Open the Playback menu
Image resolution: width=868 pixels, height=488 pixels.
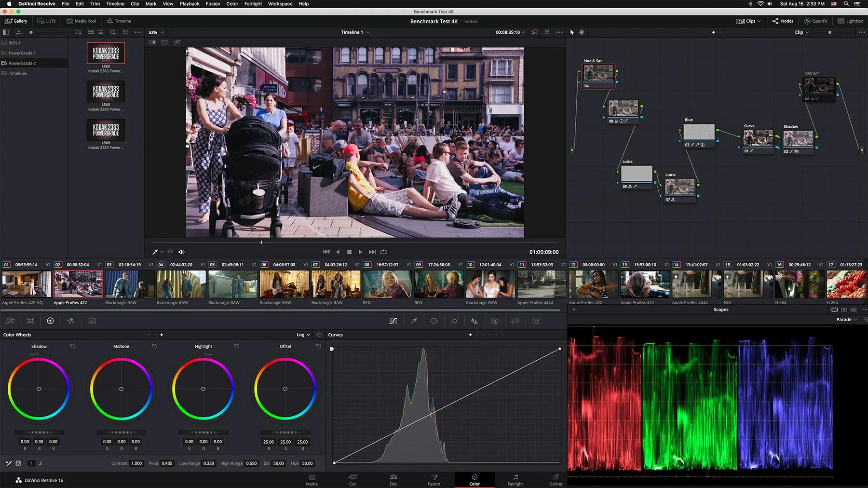[190, 4]
